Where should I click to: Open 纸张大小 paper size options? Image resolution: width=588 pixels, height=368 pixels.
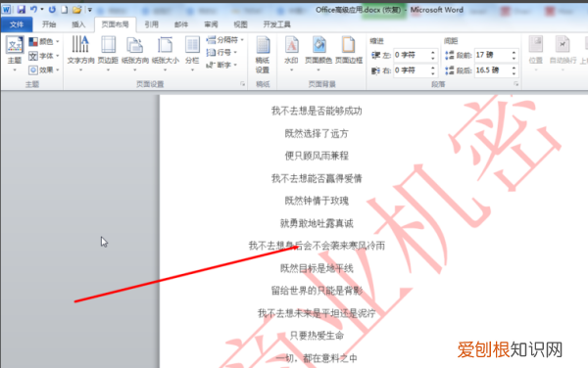pyautogui.click(x=165, y=54)
